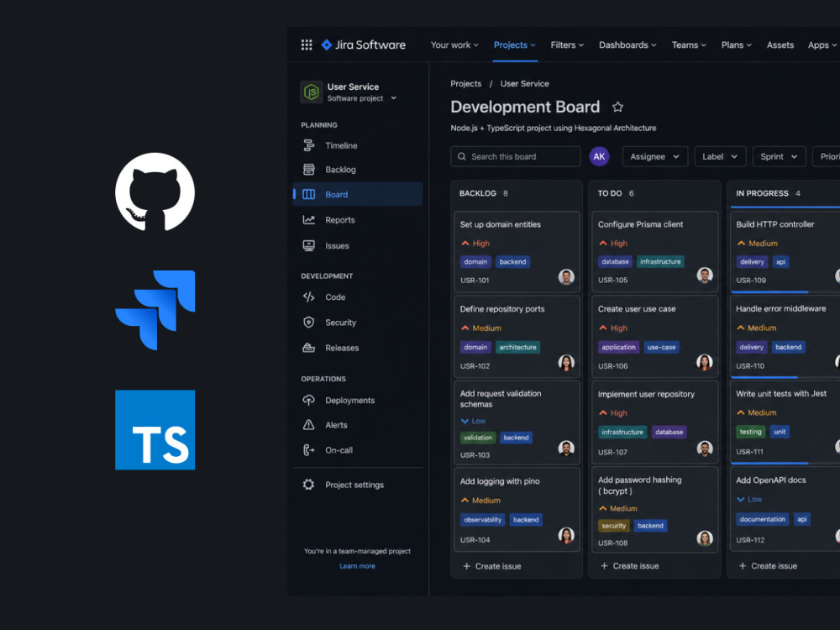Open the Plans dropdown
840x630 pixels.
click(x=736, y=45)
